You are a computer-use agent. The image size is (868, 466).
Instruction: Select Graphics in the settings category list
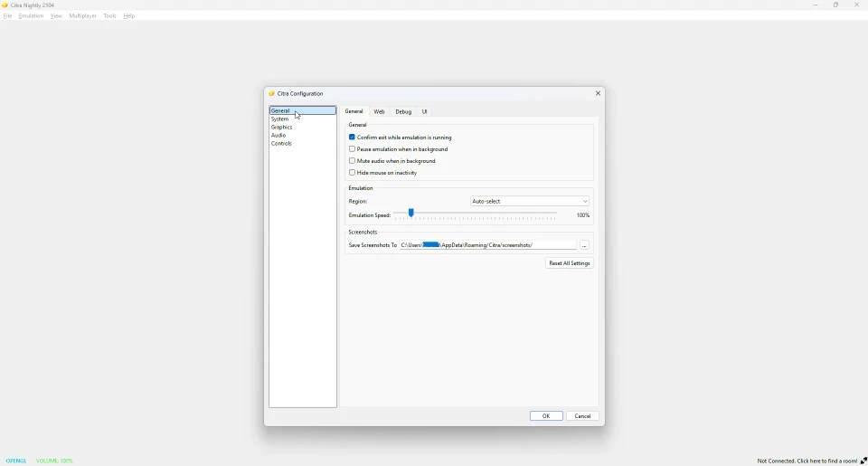pos(302,127)
